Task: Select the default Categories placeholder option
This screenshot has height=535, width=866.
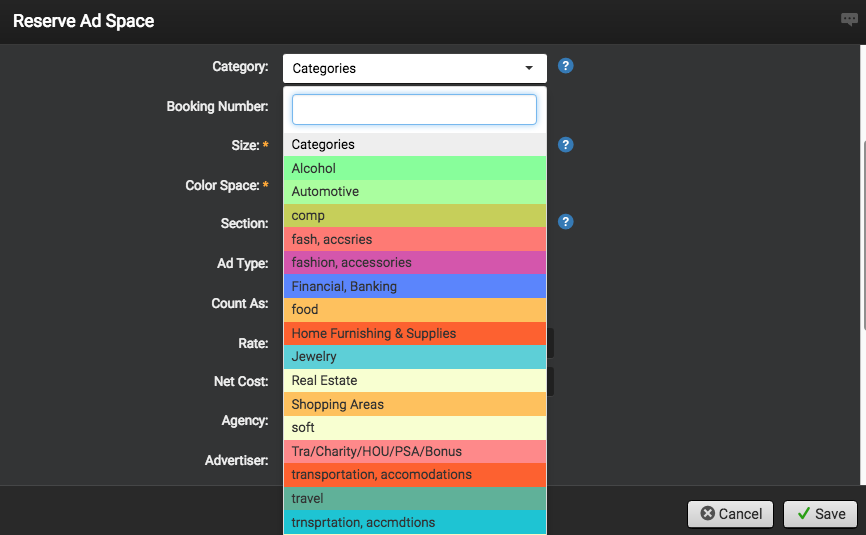Action: click(414, 144)
